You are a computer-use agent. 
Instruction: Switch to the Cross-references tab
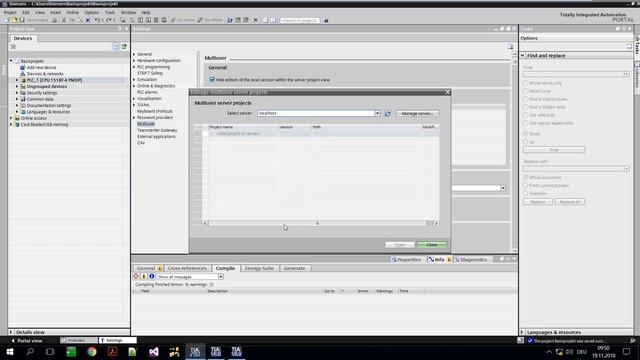pos(187,268)
